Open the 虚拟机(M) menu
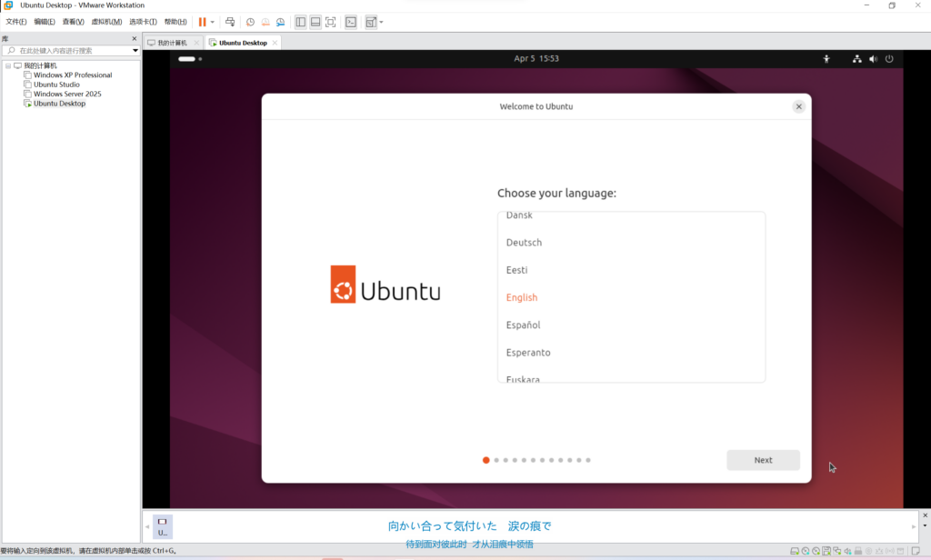The image size is (931, 560). click(x=106, y=22)
